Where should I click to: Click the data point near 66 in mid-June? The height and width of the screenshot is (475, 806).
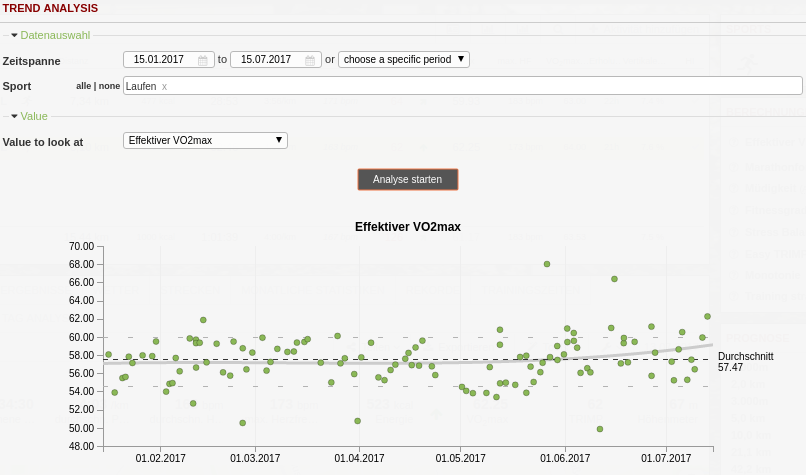coord(614,279)
